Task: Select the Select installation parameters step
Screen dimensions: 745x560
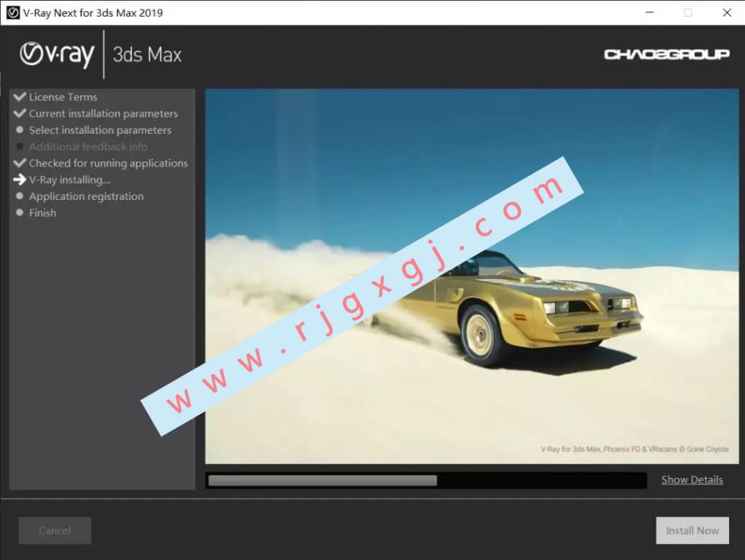Action: [x=100, y=130]
